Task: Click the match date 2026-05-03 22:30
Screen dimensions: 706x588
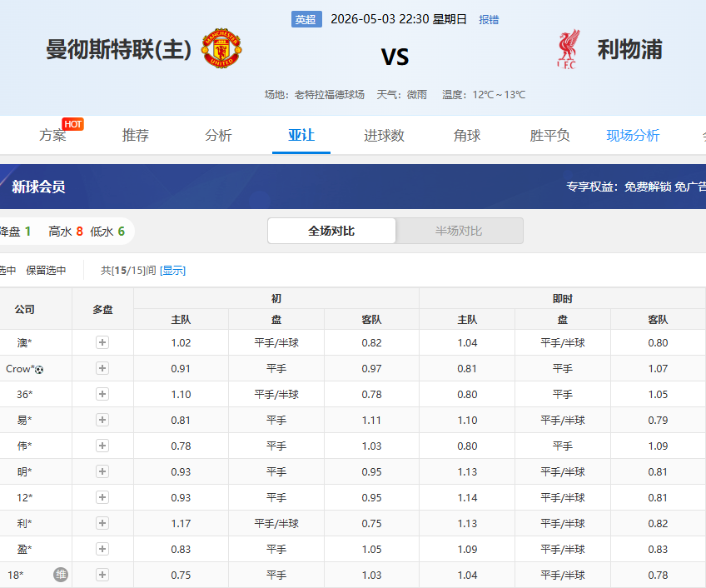Action: point(380,19)
